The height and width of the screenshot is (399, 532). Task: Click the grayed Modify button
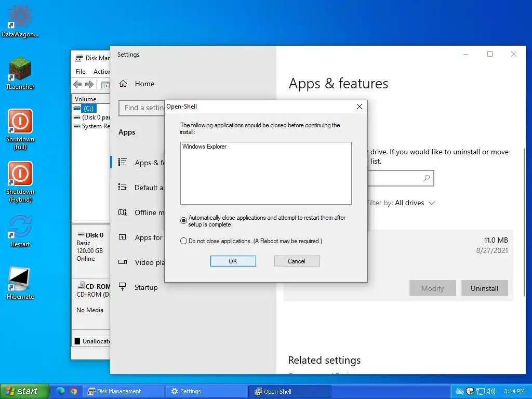[432, 288]
